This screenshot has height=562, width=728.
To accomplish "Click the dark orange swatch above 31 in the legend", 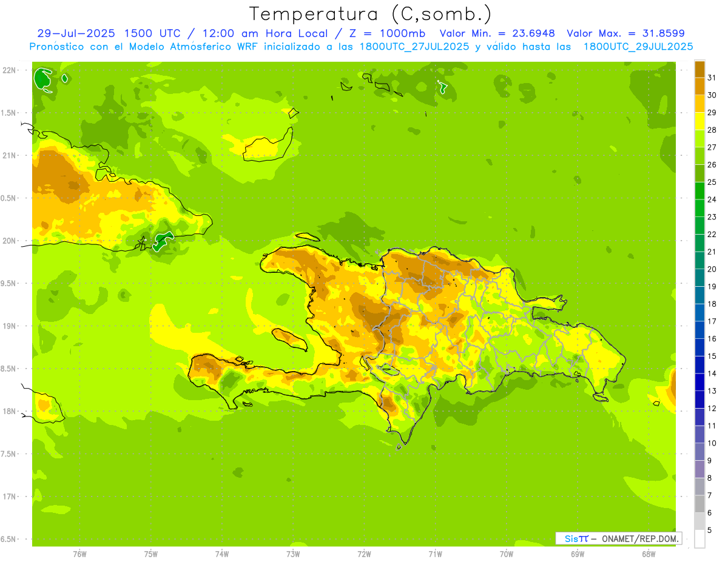I will [x=699, y=69].
